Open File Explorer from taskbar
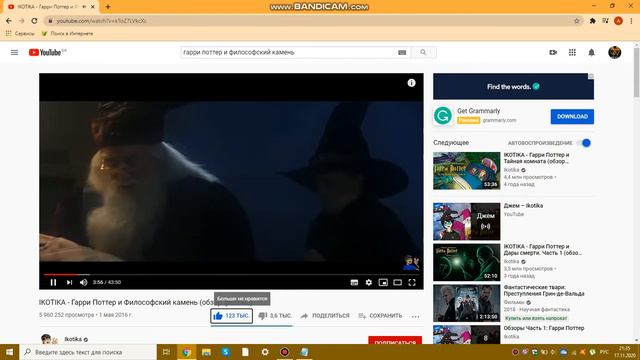This screenshot has width=640, height=360. point(206,352)
